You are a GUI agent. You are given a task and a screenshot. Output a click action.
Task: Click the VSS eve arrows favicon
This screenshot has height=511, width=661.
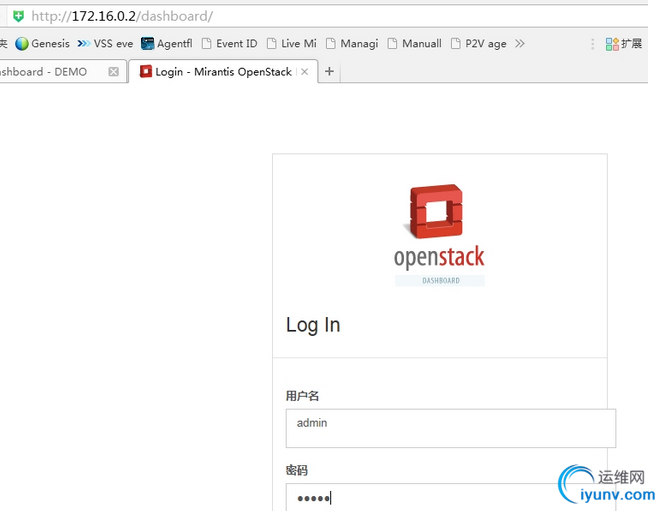(84, 43)
